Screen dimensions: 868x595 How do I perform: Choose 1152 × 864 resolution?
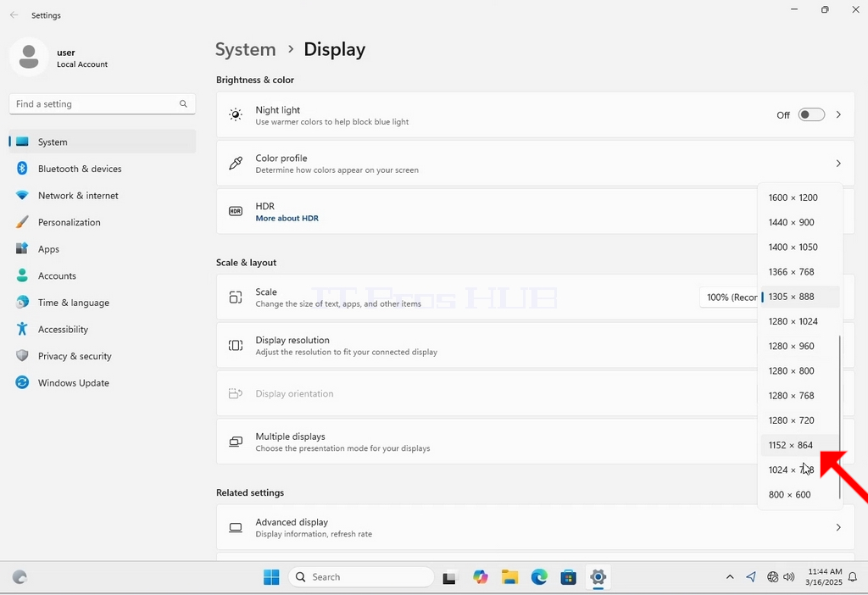coord(800,445)
